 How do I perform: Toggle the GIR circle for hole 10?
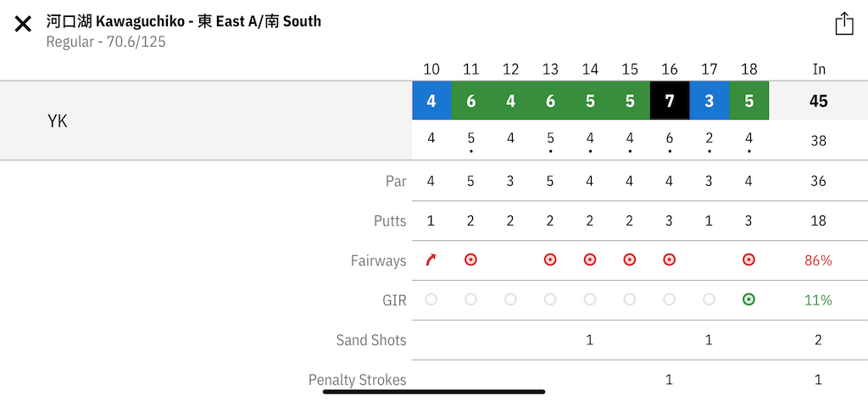431,299
